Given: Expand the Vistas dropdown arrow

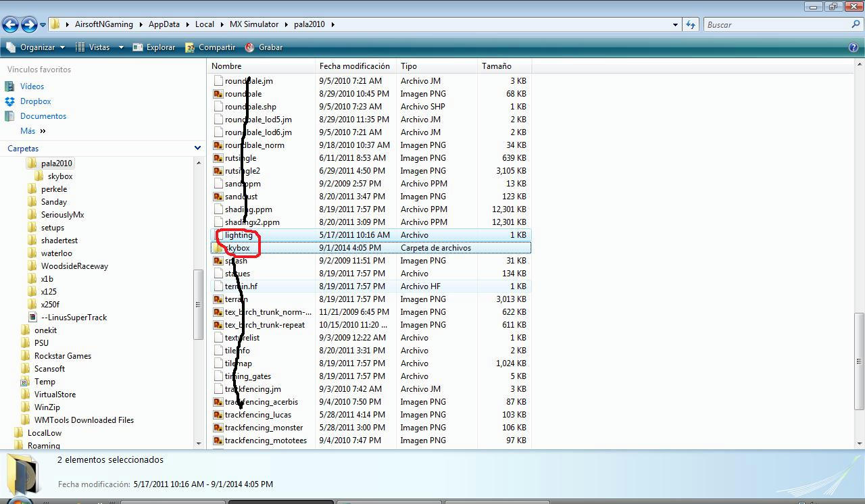Looking at the screenshot, I should [x=121, y=47].
